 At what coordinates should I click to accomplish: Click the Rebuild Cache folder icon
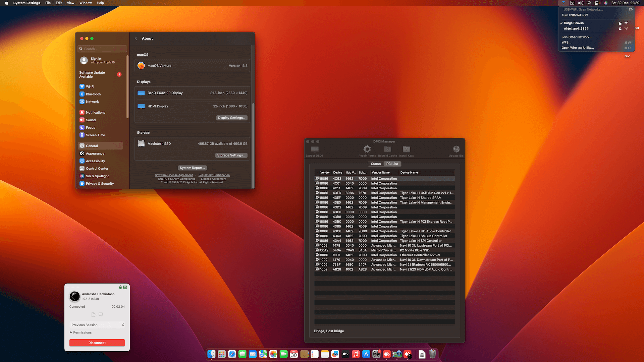point(387,149)
